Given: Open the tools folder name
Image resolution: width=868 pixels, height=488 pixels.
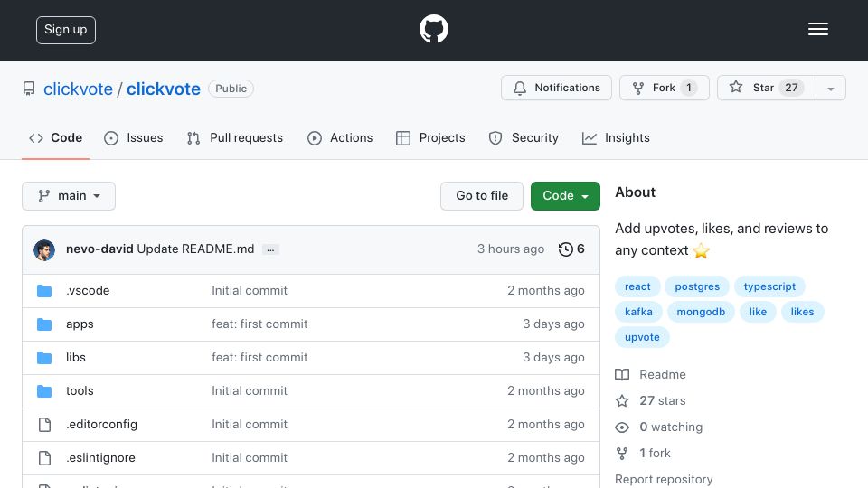Looking at the screenshot, I should (80, 390).
